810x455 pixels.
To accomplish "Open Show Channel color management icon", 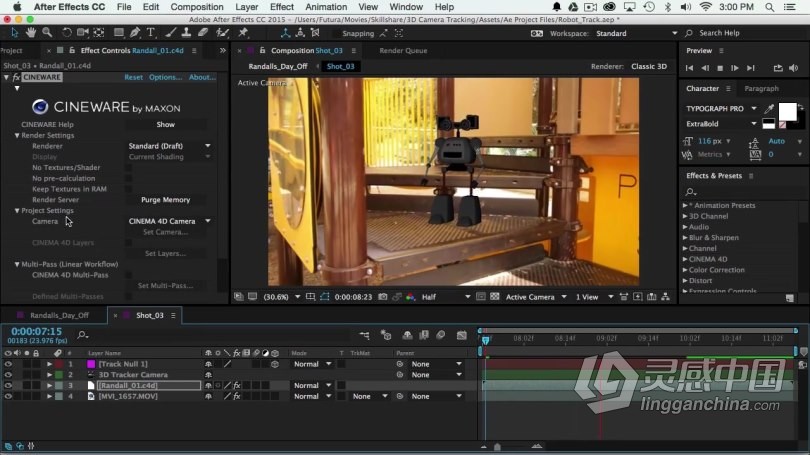I will 411,297.
